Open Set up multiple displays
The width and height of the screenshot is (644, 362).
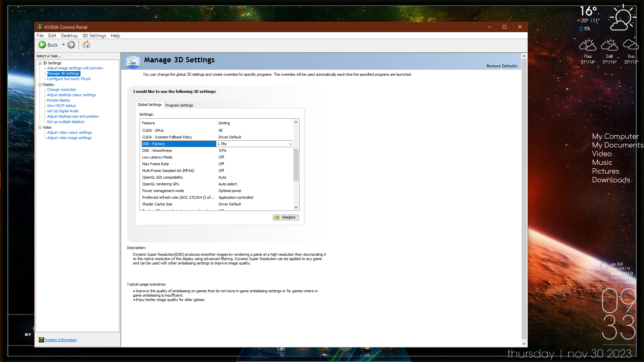66,122
